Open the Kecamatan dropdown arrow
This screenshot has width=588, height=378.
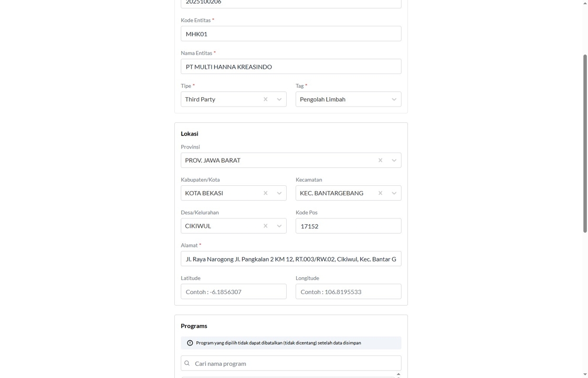pos(394,193)
